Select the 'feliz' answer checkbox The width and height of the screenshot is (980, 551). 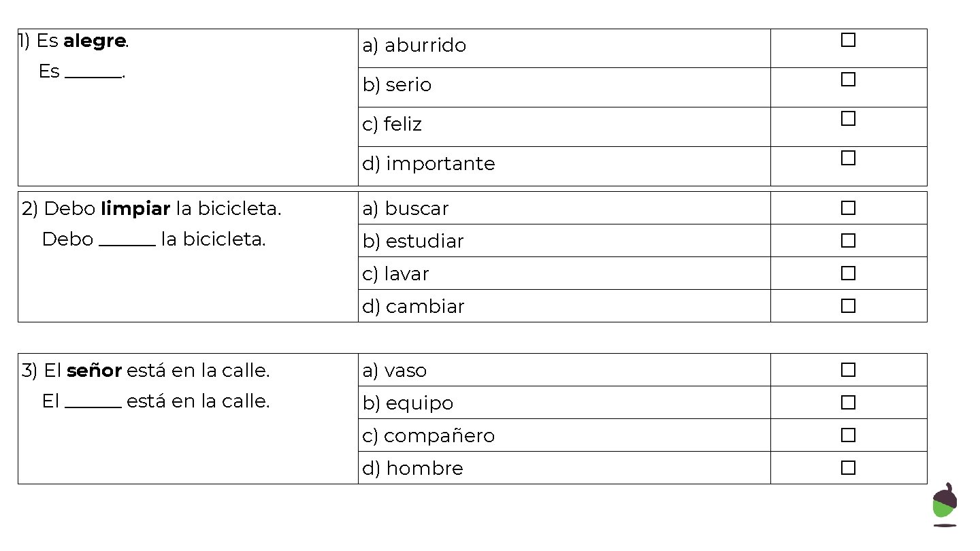pyautogui.click(x=848, y=119)
